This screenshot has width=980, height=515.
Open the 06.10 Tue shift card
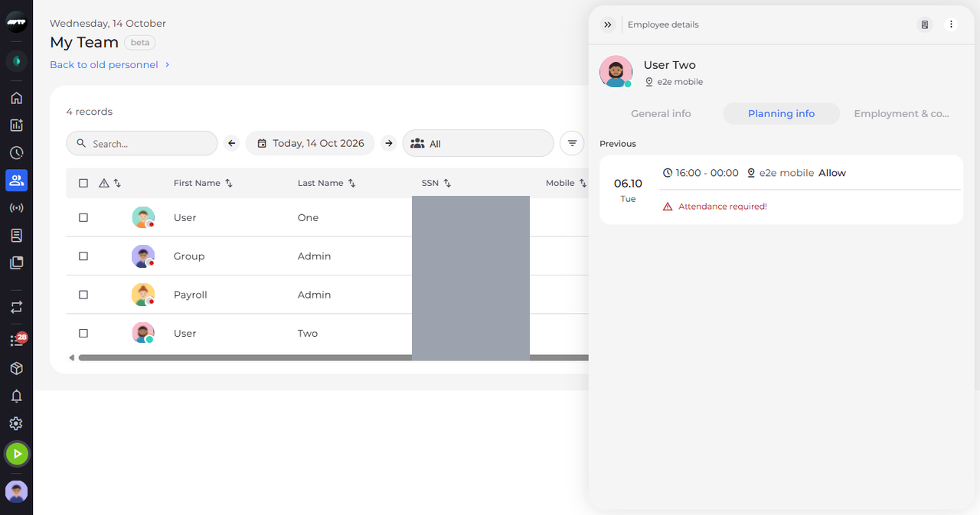tap(781, 190)
